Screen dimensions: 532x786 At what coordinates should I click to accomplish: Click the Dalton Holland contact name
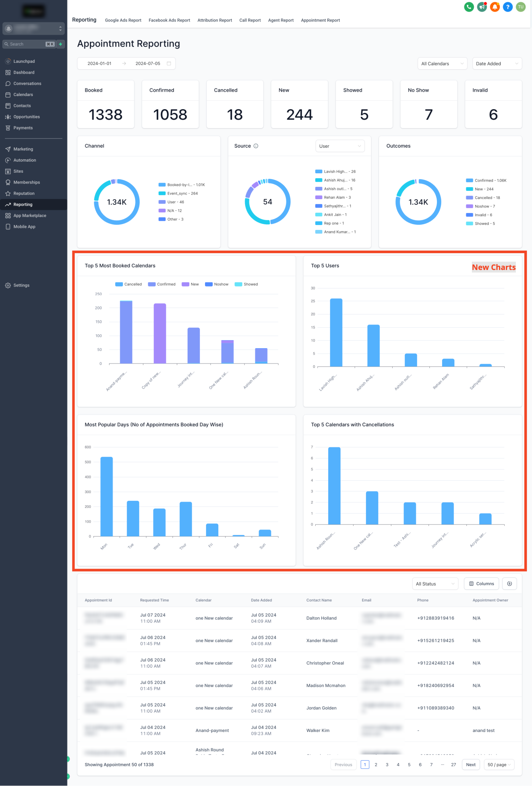coord(321,618)
